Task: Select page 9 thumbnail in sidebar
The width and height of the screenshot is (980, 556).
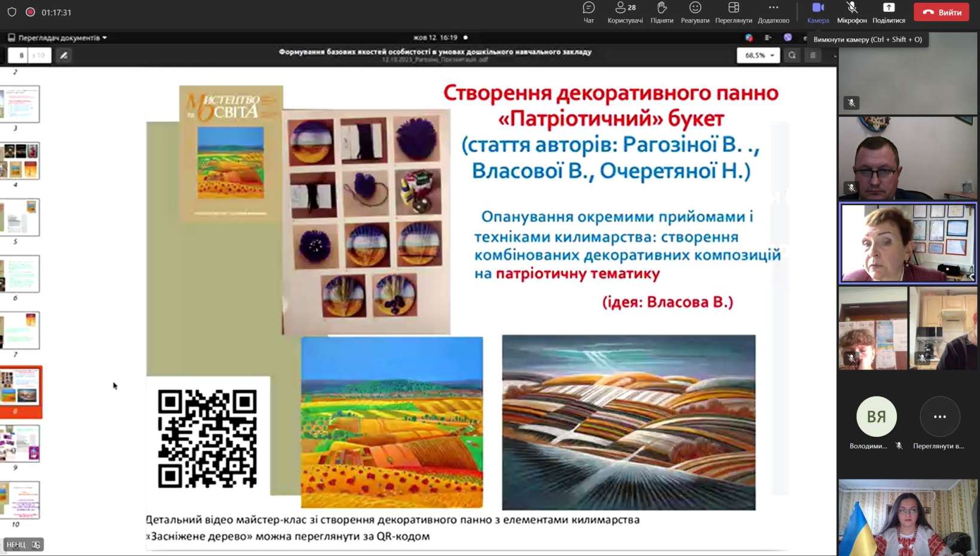Action: [20, 444]
